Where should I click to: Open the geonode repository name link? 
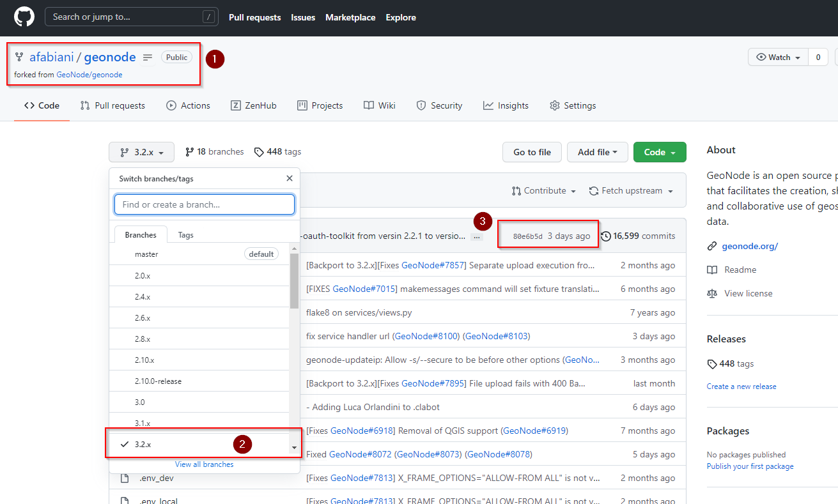110,57
